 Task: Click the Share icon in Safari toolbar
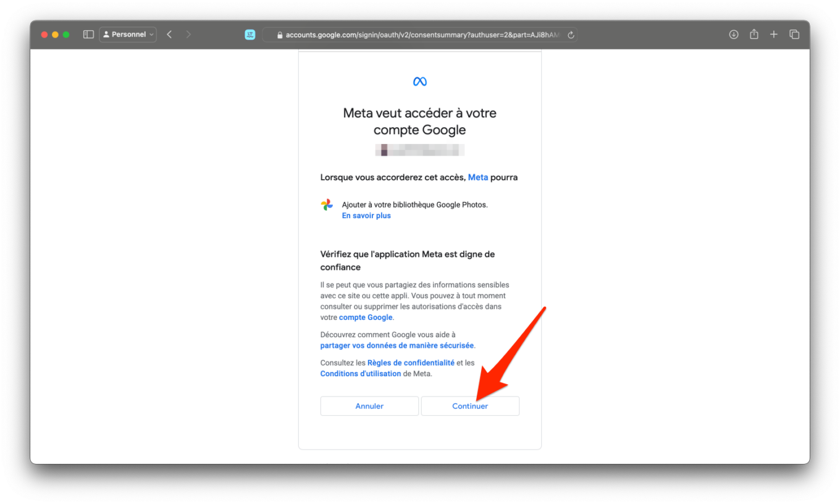754,35
